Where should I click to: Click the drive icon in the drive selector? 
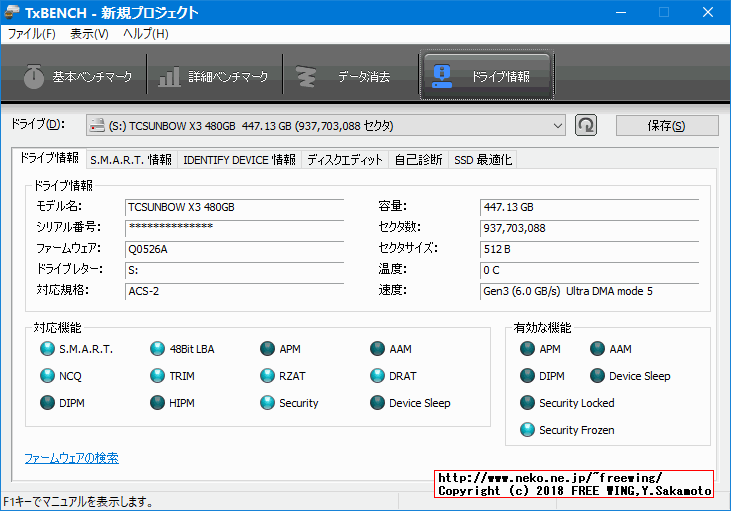point(97,125)
